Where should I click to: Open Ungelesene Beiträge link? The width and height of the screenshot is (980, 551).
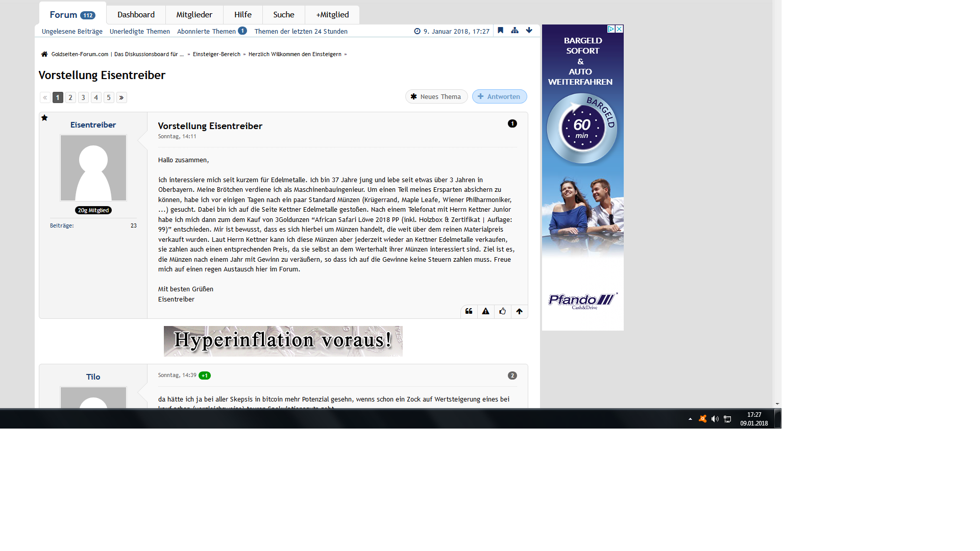[72, 32]
